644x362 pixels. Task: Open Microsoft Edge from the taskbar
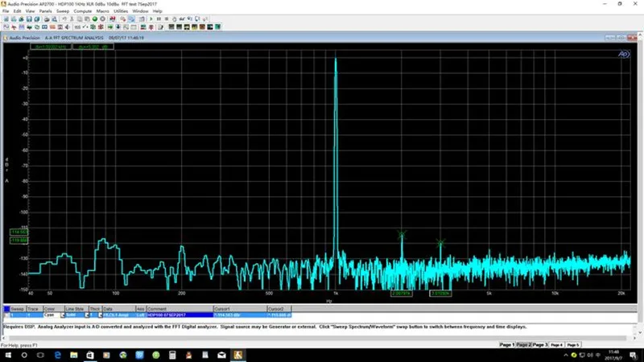click(x=57, y=355)
